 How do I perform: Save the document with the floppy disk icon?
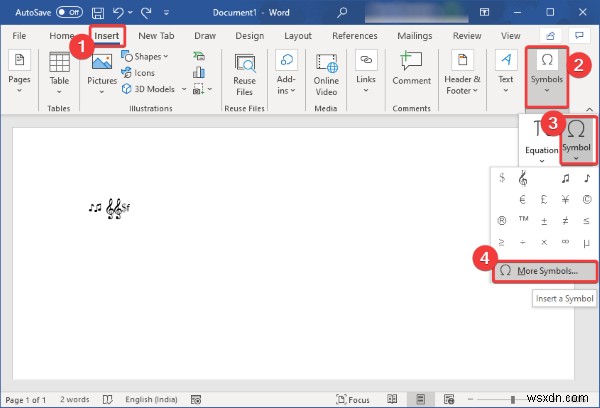click(98, 13)
